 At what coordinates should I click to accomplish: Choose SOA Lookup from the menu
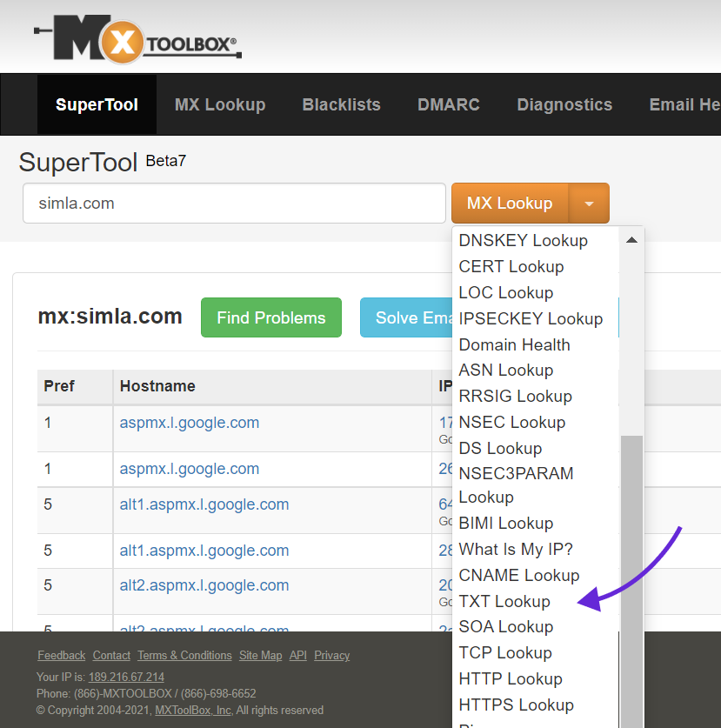coord(505,626)
